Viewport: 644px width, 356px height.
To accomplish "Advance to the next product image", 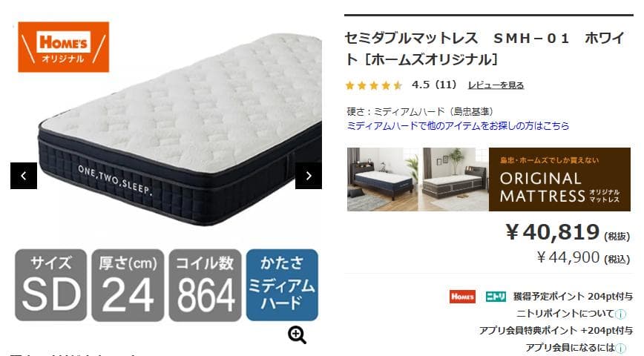I will [x=309, y=176].
